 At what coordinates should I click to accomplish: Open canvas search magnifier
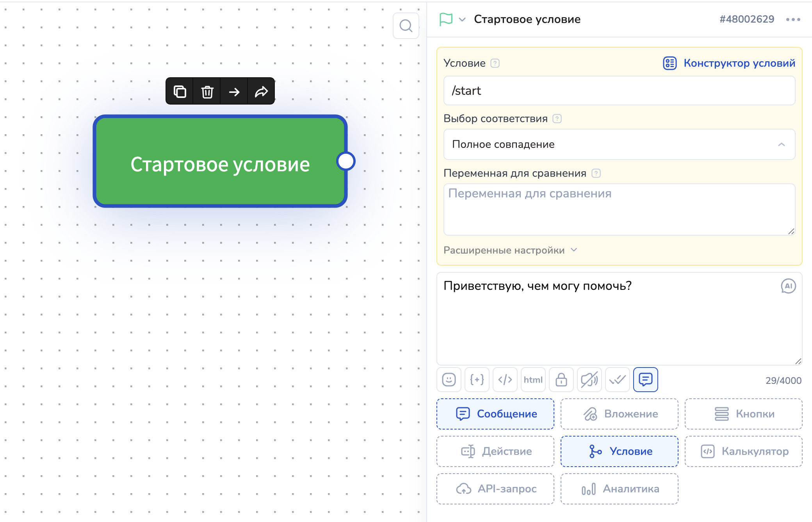(406, 26)
